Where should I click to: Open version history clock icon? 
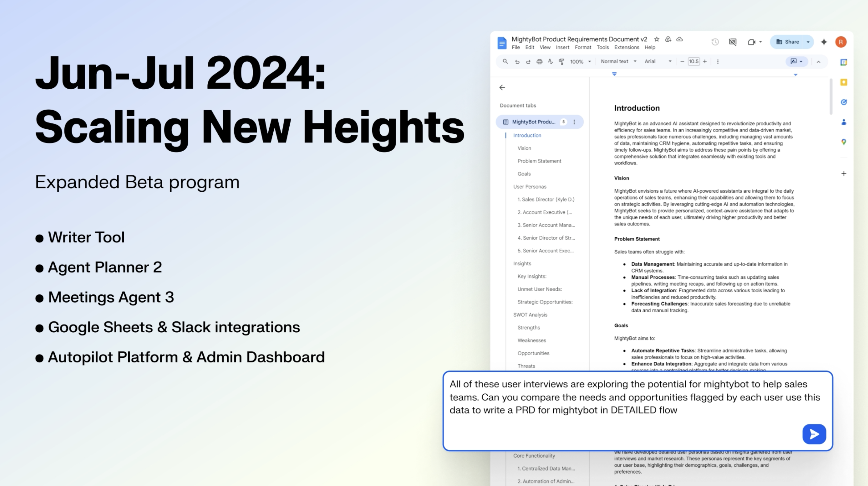point(715,42)
